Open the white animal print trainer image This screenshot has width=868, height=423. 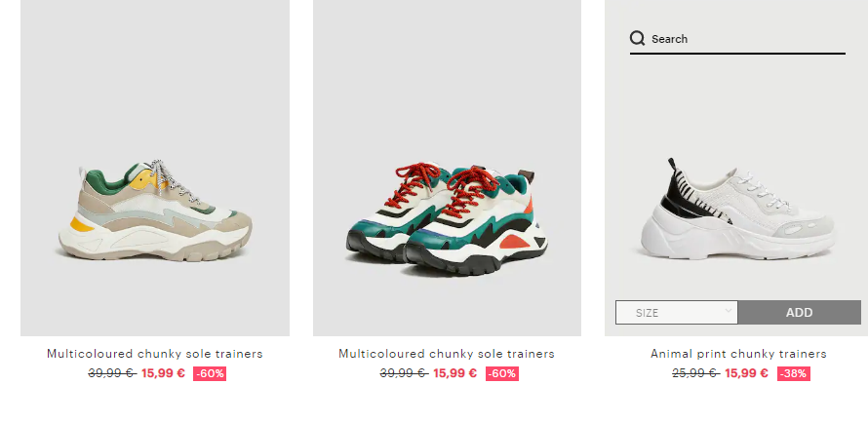tap(738, 209)
